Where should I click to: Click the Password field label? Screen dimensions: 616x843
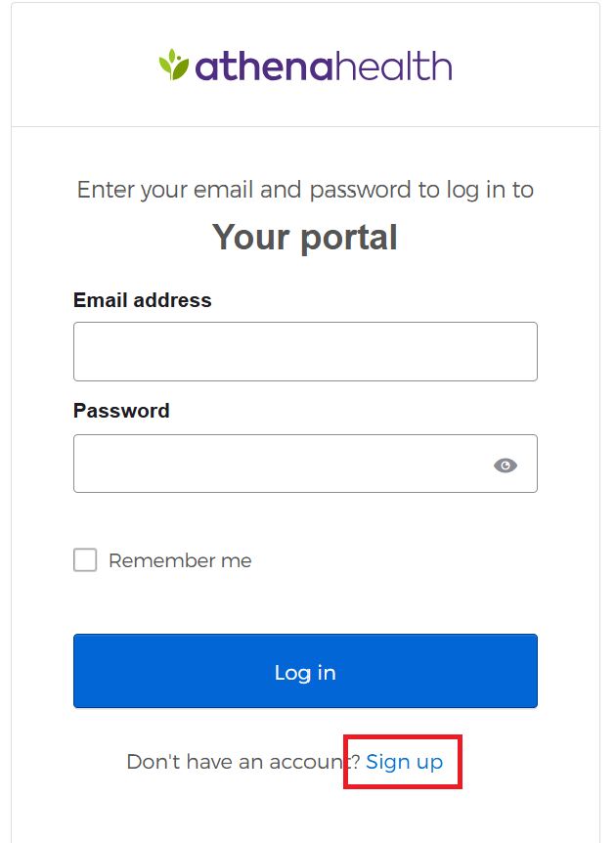(x=121, y=411)
